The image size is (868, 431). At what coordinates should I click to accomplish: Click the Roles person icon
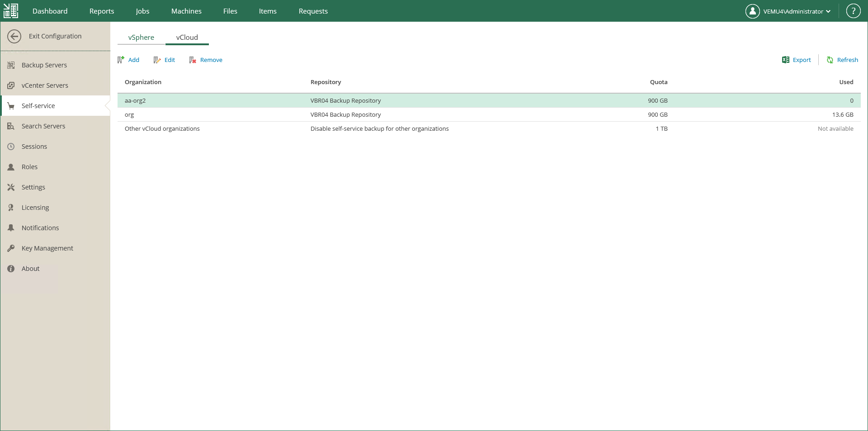click(11, 167)
